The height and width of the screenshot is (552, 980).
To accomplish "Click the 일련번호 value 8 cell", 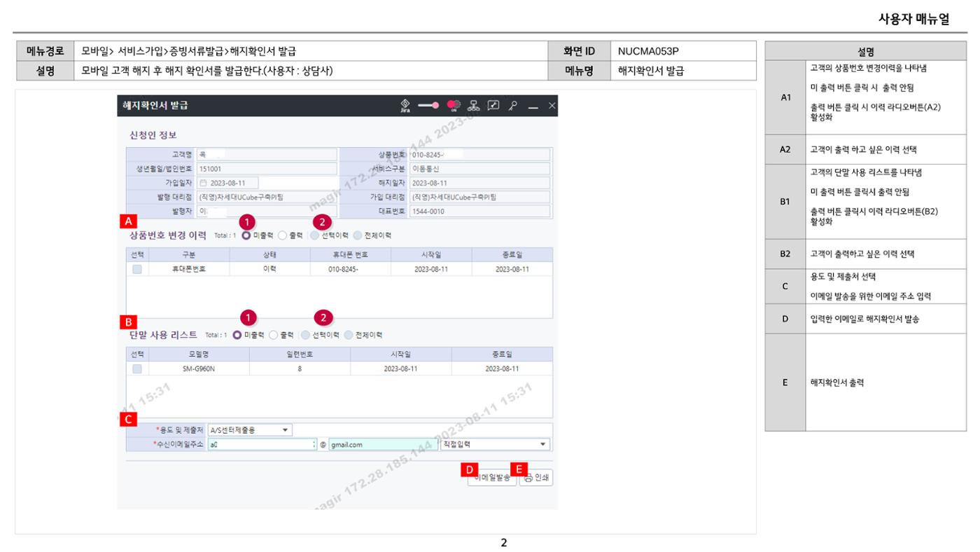I will (300, 368).
